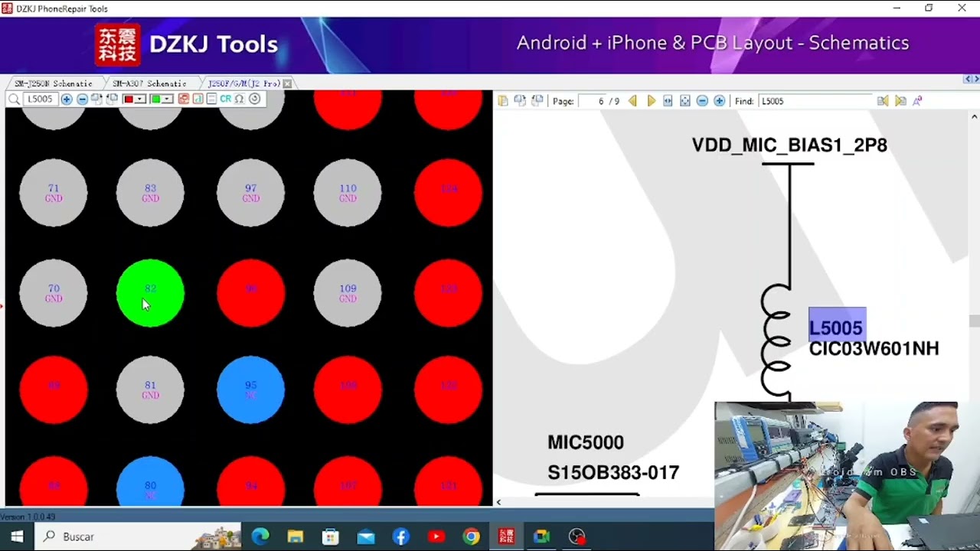Select gray GND pad 110
The height and width of the screenshot is (551, 980).
click(348, 193)
